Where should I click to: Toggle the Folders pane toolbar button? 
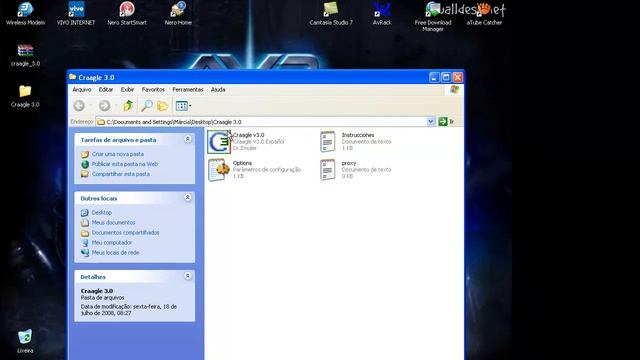click(162, 106)
